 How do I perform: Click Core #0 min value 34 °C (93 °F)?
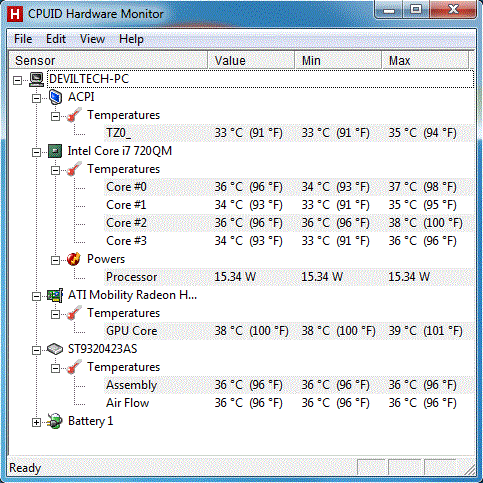(x=335, y=187)
